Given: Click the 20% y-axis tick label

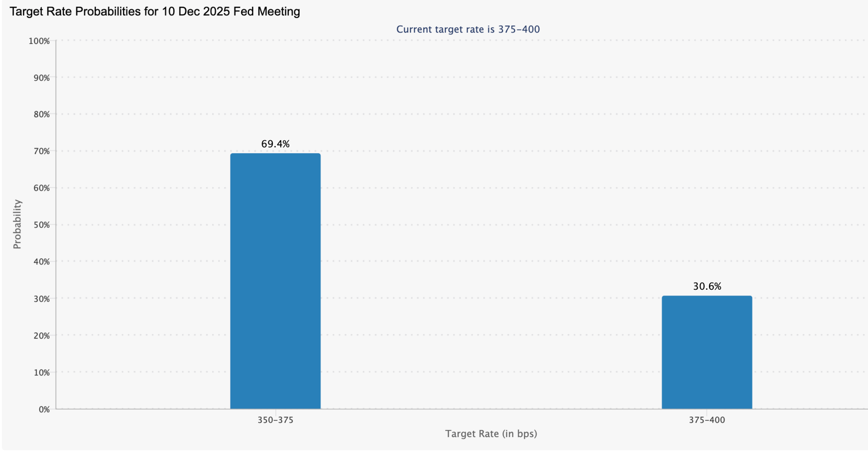Looking at the screenshot, I should click(41, 336).
